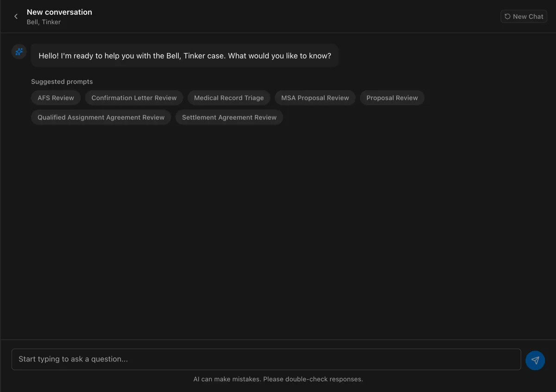Click the 'Suggested prompts' label

(62, 81)
